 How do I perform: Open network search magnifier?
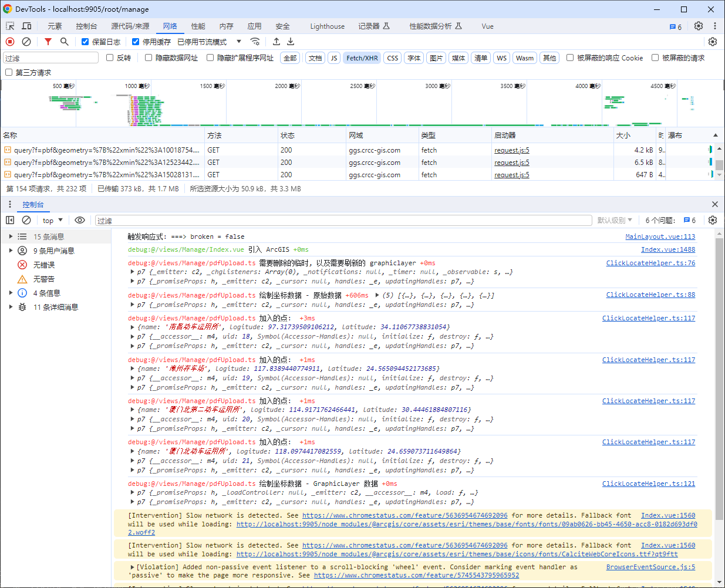point(65,42)
